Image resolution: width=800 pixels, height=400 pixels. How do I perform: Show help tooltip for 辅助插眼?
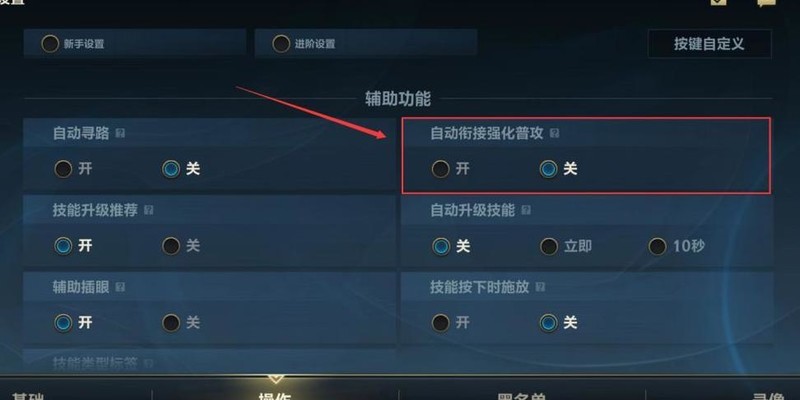120,287
